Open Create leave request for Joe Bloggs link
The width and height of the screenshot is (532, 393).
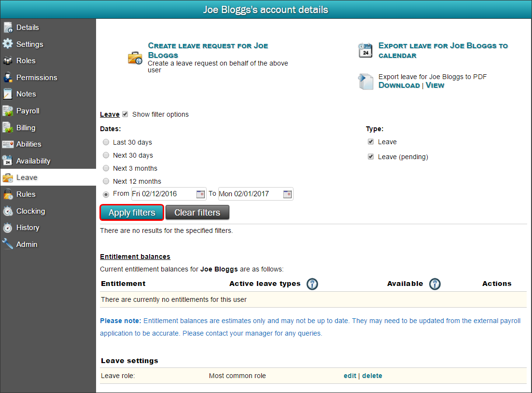click(208, 50)
